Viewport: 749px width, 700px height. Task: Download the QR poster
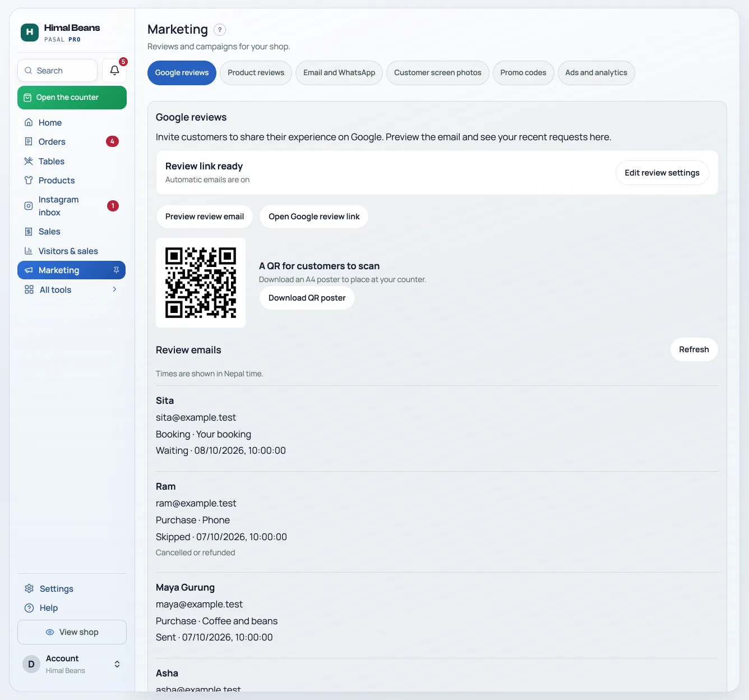click(x=307, y=298)
